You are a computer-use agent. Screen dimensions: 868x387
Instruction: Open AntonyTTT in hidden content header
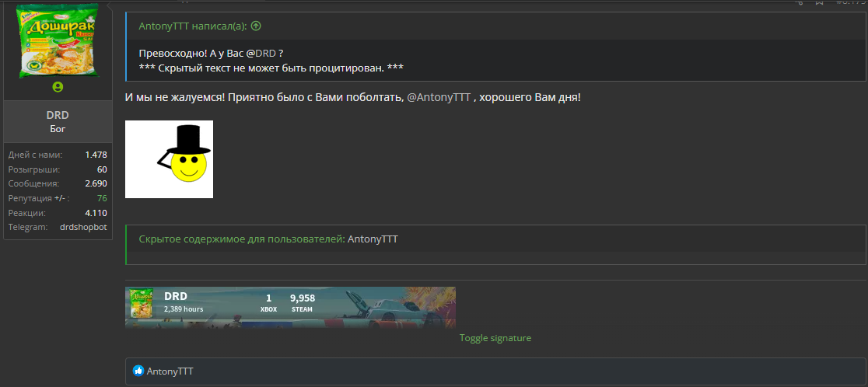tap(373, 239)
